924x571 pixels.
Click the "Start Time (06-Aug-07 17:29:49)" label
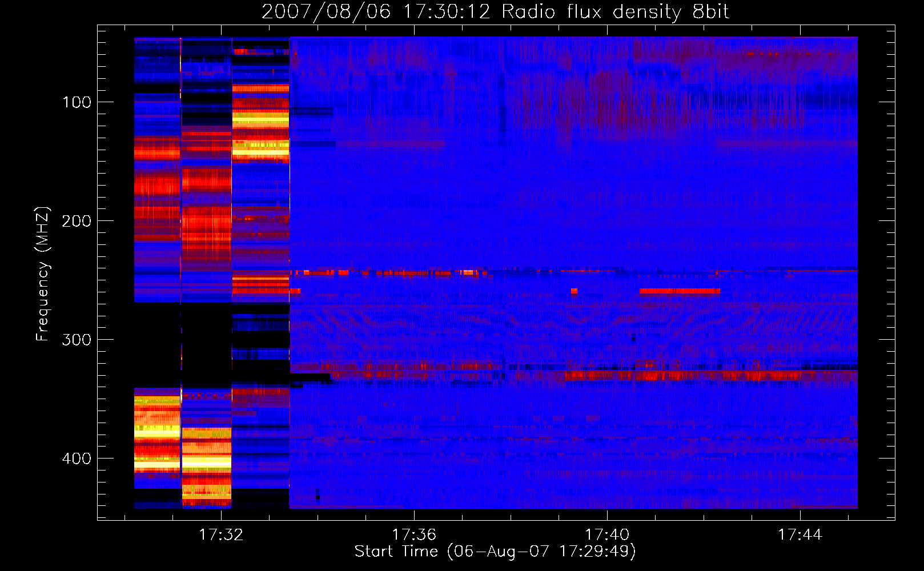point(495,552)
